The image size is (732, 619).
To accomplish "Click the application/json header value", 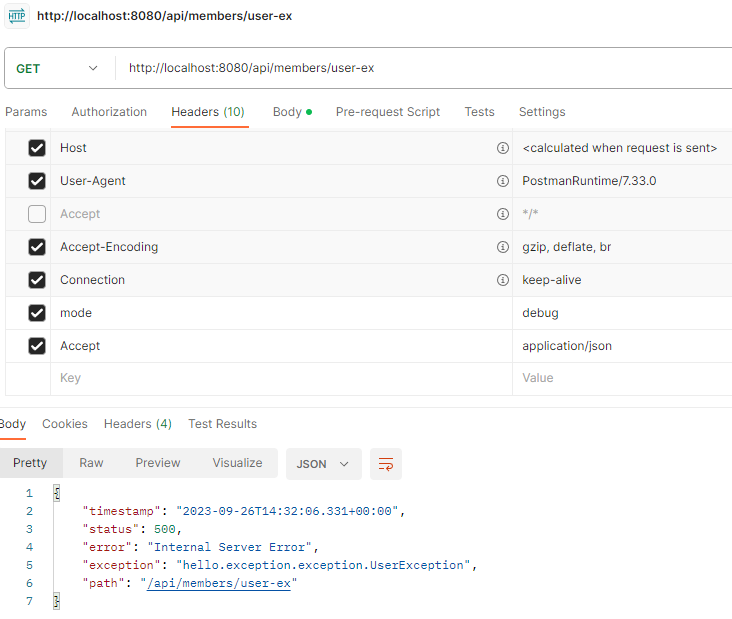I will point(567,346).
